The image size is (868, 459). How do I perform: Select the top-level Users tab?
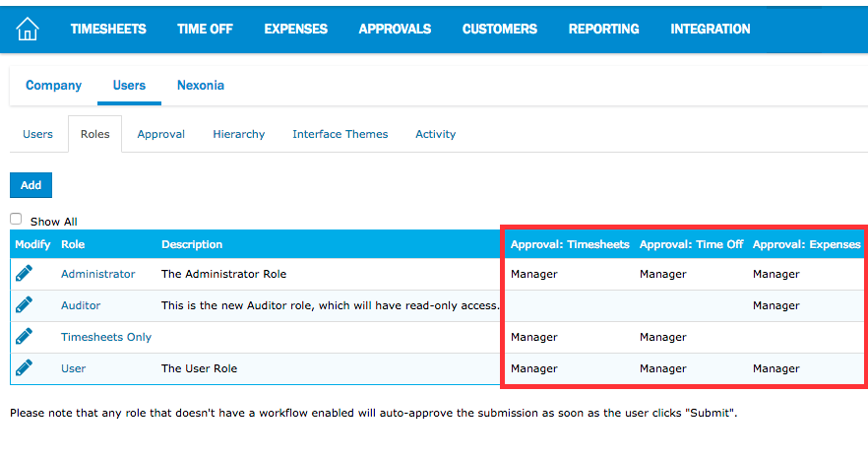point(129,86)
